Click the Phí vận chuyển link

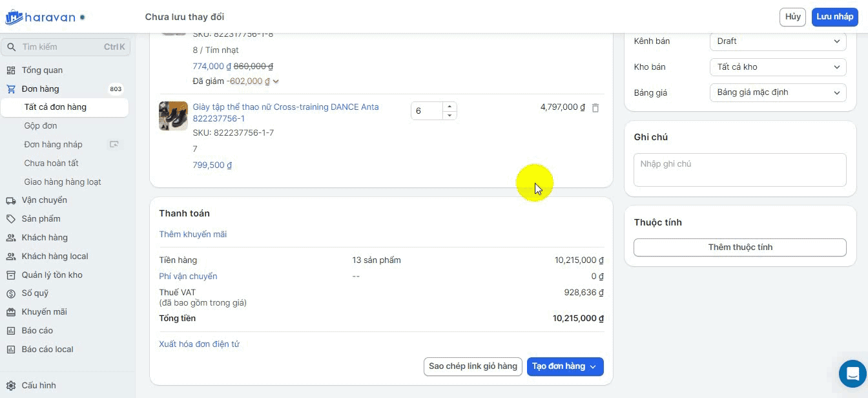tap(188, 277)
